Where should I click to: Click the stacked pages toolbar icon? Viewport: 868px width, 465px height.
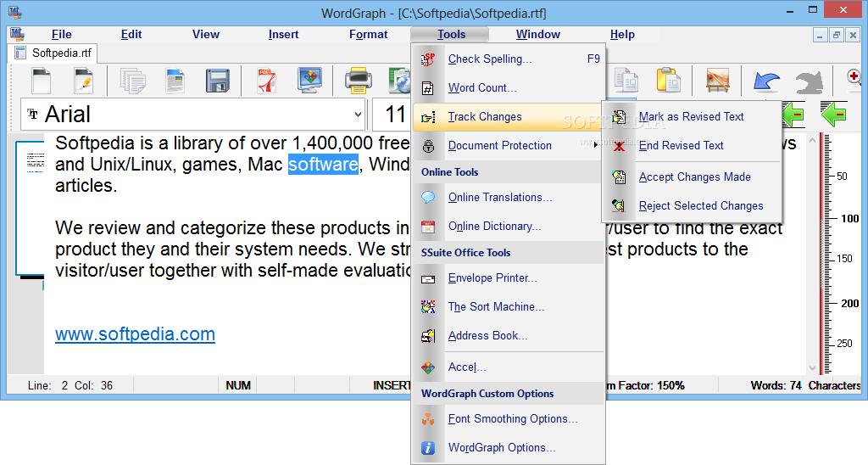(133, 81)
